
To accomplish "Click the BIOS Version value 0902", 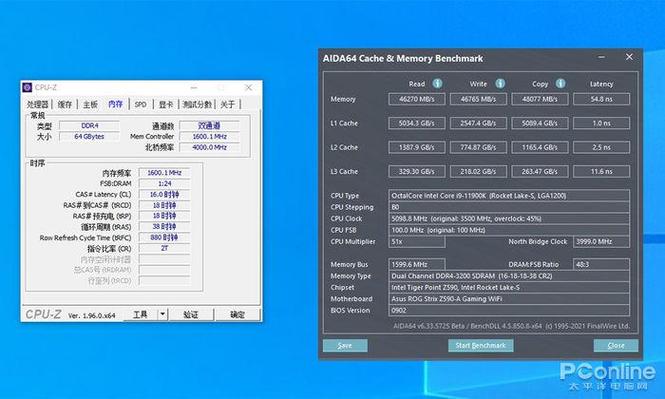I will (509, 310).
